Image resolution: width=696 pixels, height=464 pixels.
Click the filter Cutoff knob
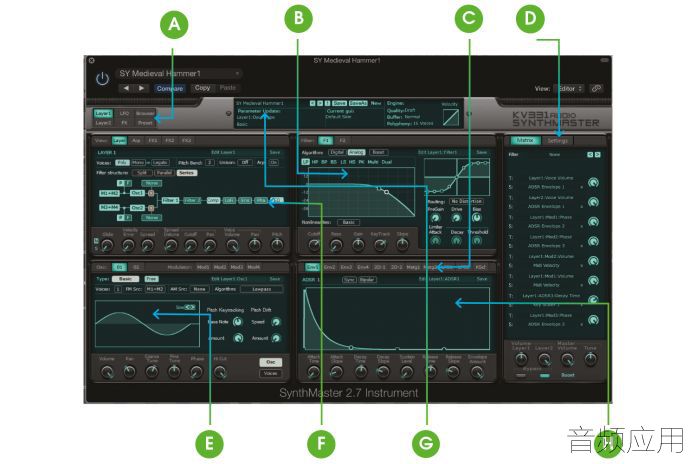(314, 244)
